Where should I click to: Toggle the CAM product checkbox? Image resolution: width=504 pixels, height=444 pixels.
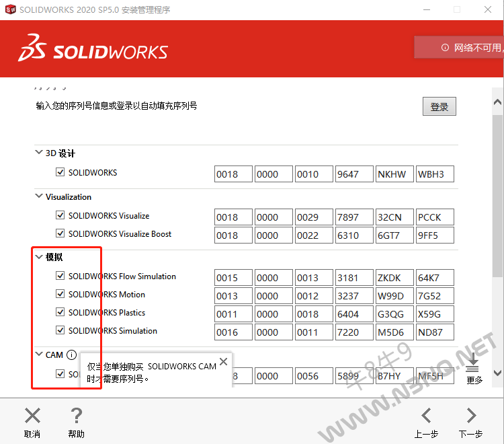click(x=60, y=373)
